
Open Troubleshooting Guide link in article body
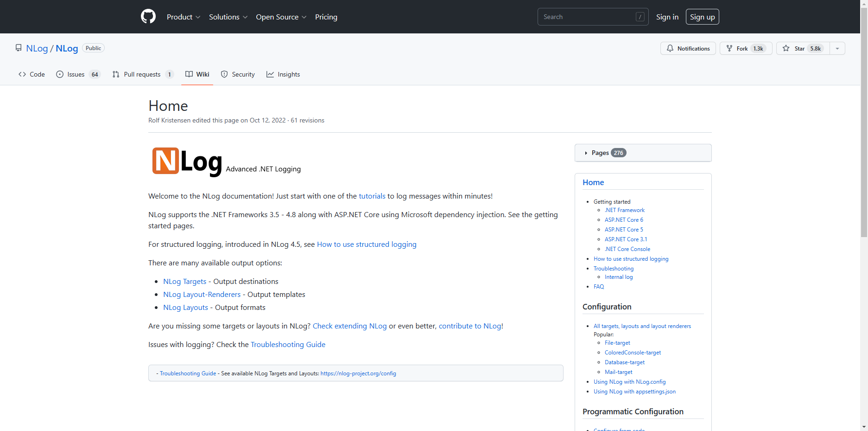(288, 344)
